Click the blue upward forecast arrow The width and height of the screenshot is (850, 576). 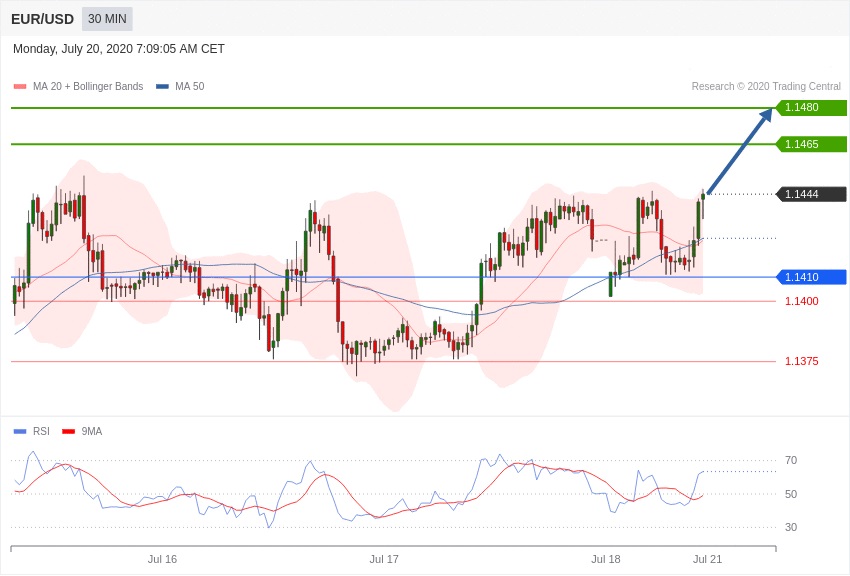click(x=739, y=152)
